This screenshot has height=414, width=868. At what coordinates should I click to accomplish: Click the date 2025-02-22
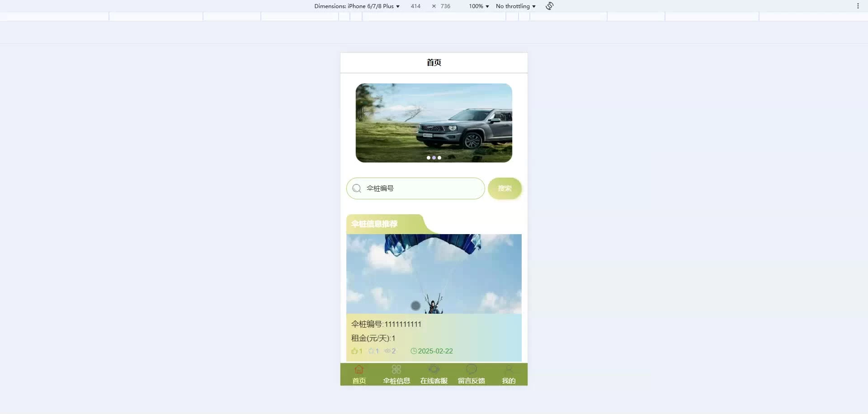point(435,351)
